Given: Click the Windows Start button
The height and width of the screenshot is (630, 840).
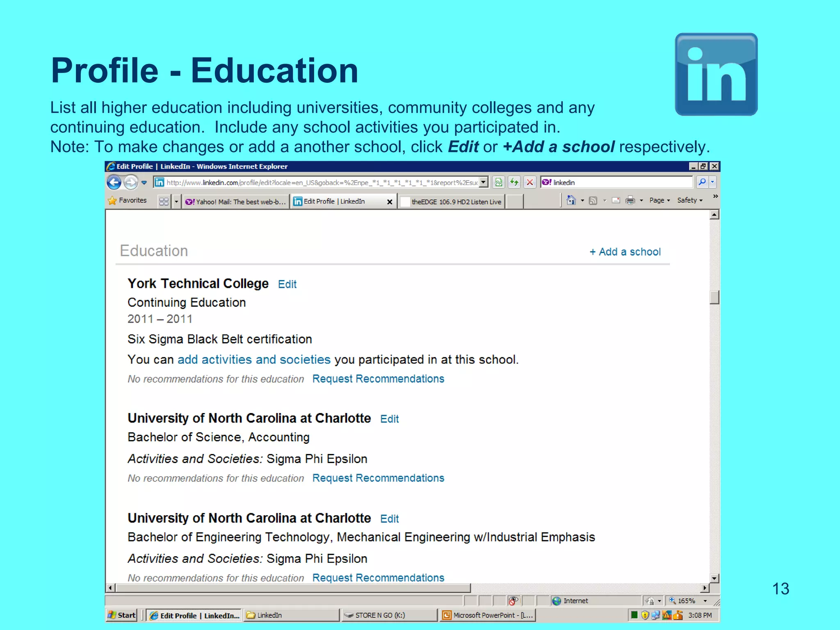Looking at the screenshot, I should tap(121, 615).
